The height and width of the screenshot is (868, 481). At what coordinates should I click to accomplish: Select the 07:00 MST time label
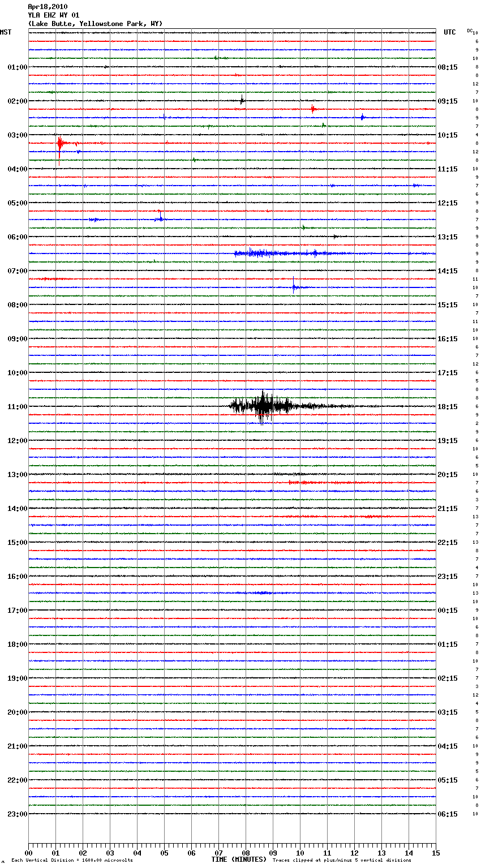(x=18, y=271)
